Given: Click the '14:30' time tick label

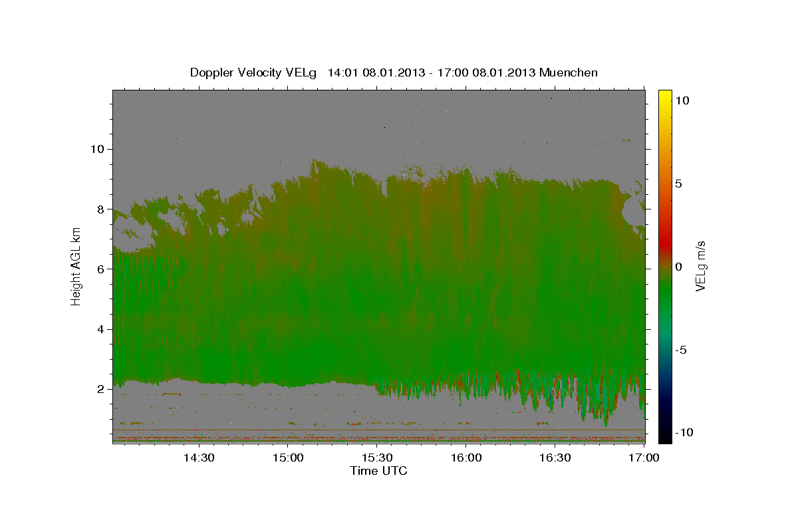Looking at the screenshot, I should [198, 458].
